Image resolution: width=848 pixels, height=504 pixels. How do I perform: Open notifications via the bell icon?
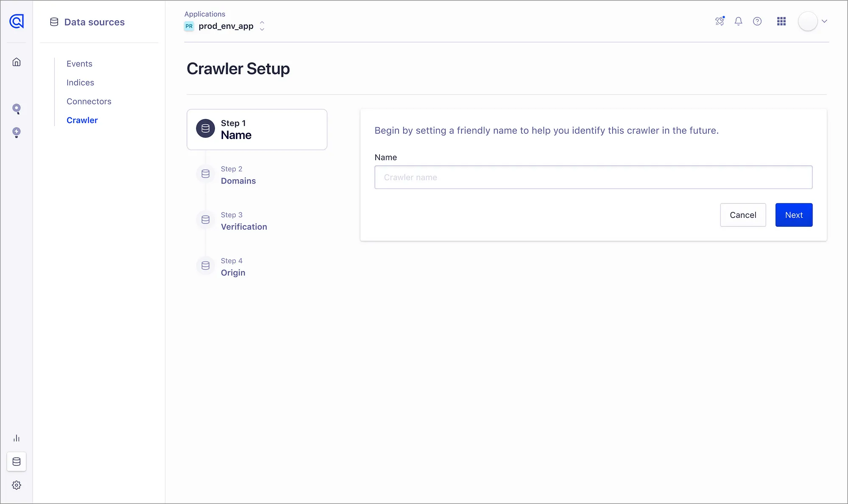(x=738, y=21)
